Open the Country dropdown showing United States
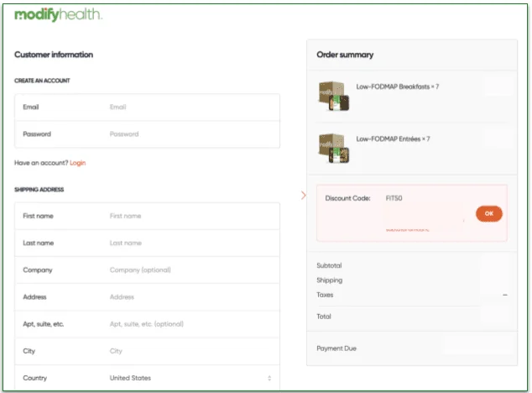This screenshot has height=393, width=532. 147,378
